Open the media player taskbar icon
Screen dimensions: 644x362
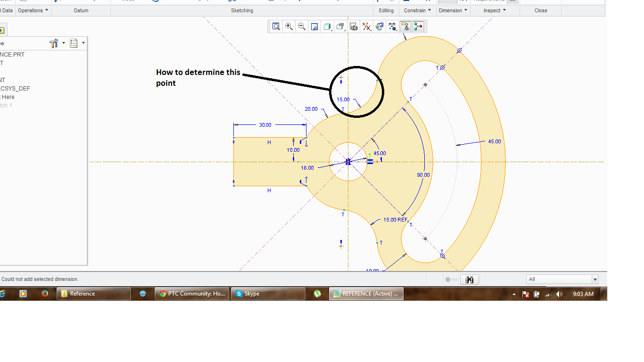pyautogui.click(x=23, y=294)
